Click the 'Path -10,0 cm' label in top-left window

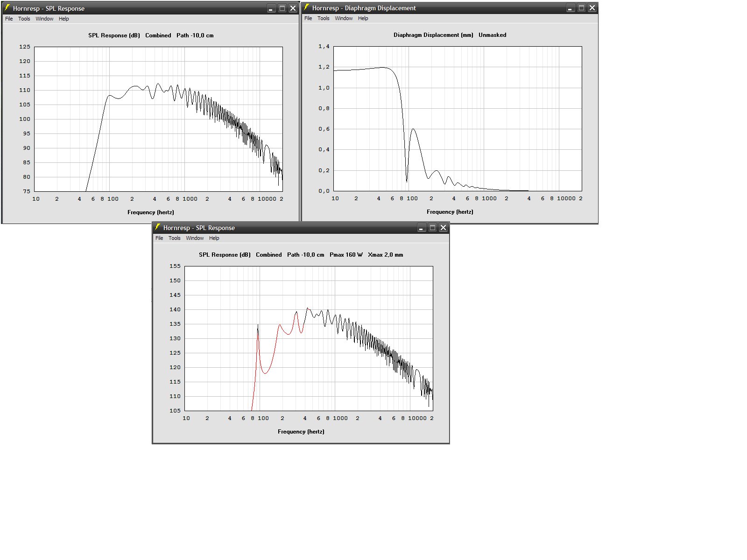point(195,35)
